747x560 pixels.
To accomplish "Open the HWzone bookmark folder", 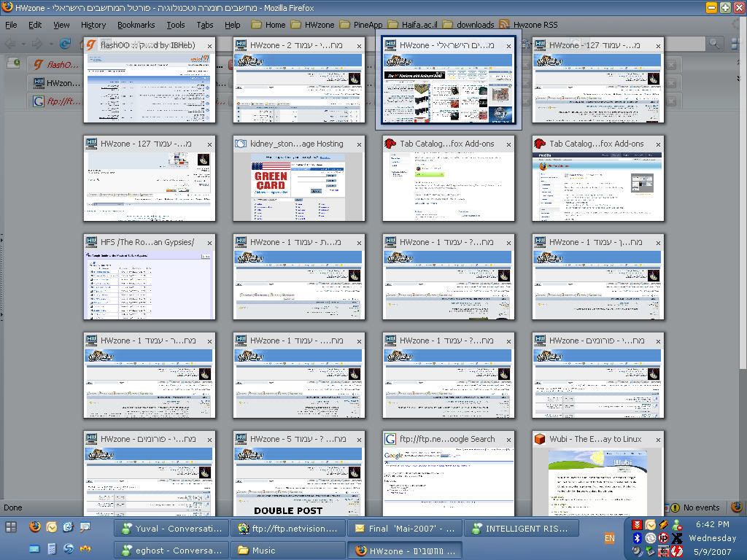I will coord(312,25).
